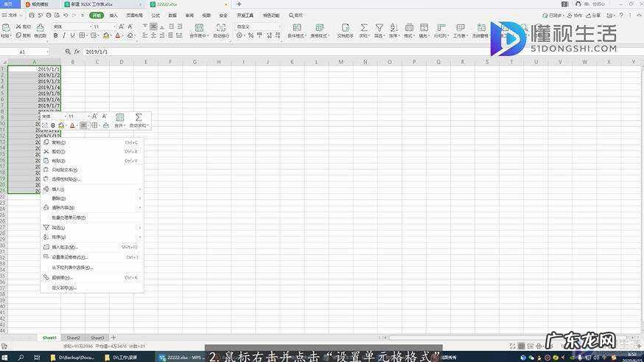This screenshot has height=362, width=644.
Task: Click the mini toolbar font color A
Action: coord(72,125)
